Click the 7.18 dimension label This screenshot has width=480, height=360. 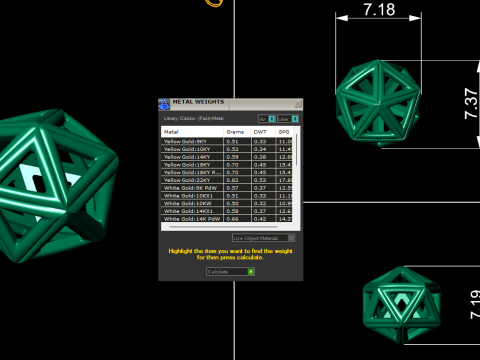(x=379, y=9)
